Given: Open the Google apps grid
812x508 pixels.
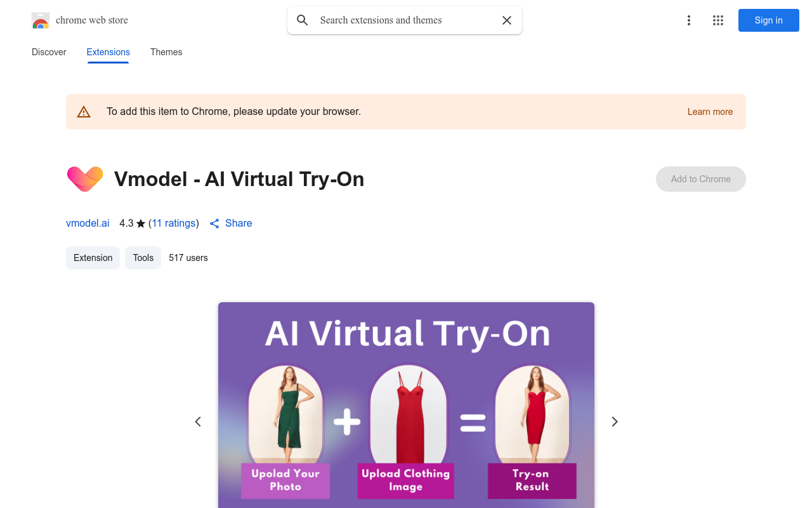Looking at the screenshot, I should coord(718,20).
